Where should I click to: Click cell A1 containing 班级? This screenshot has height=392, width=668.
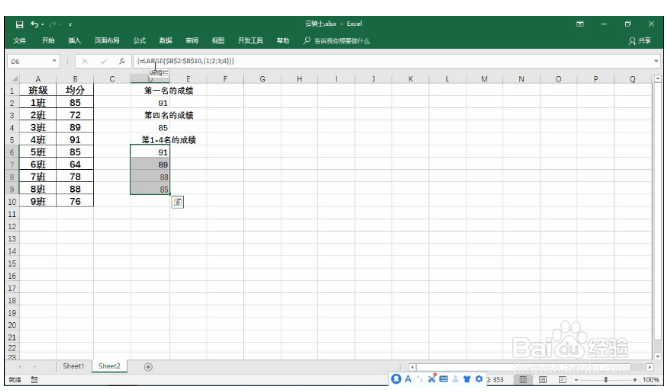(38, 90)
